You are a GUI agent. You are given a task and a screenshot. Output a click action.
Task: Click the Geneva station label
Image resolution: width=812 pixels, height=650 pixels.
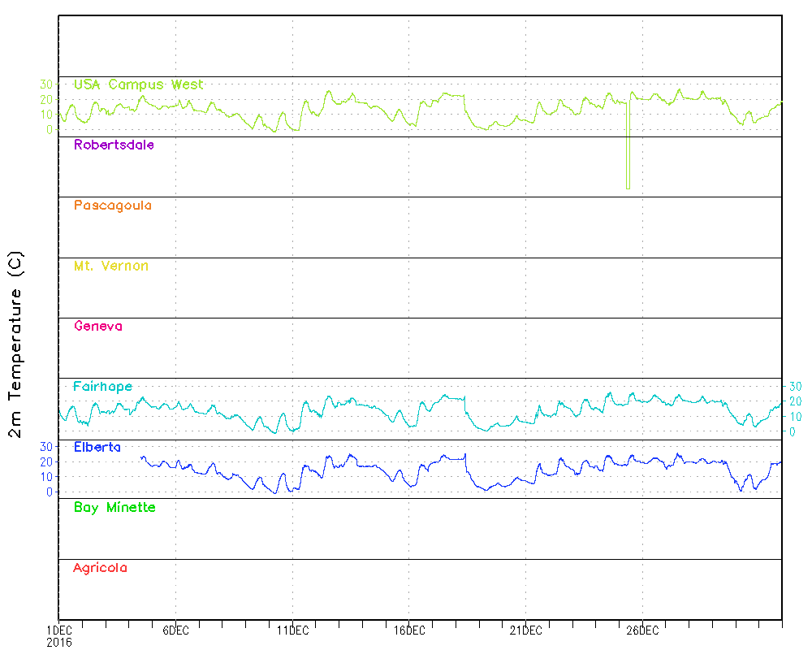click(x=97, y=327)
